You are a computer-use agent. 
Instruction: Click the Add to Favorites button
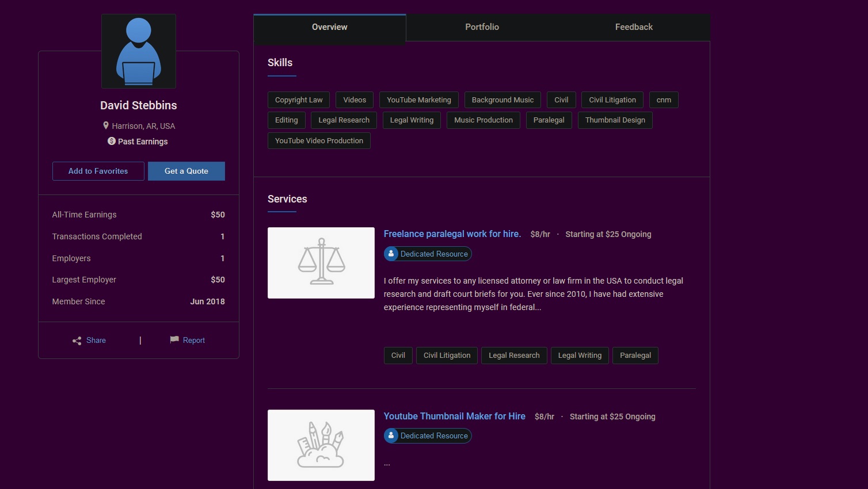[98, 171]
